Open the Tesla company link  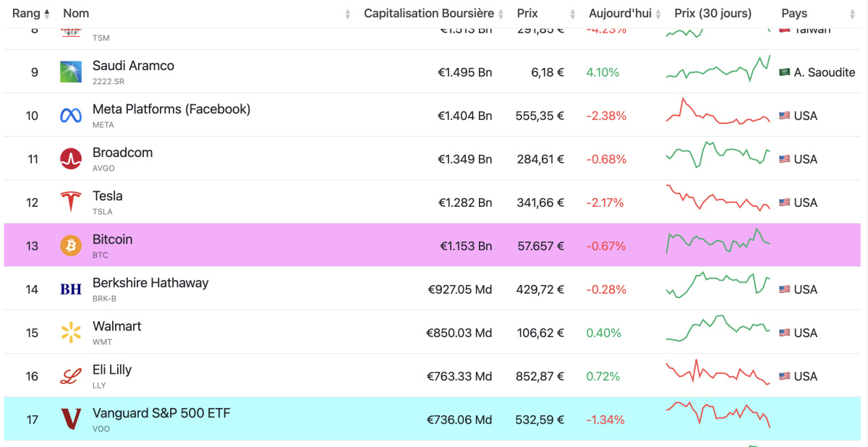107,196
